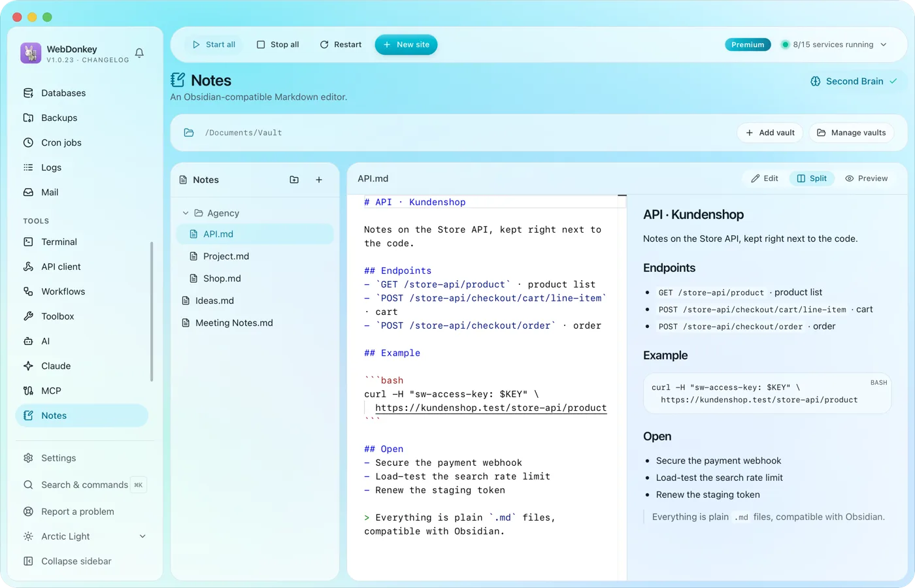Screen dimensions: 915x588
Task: Open Meeting Notes.md note
Action: [255, 323]
